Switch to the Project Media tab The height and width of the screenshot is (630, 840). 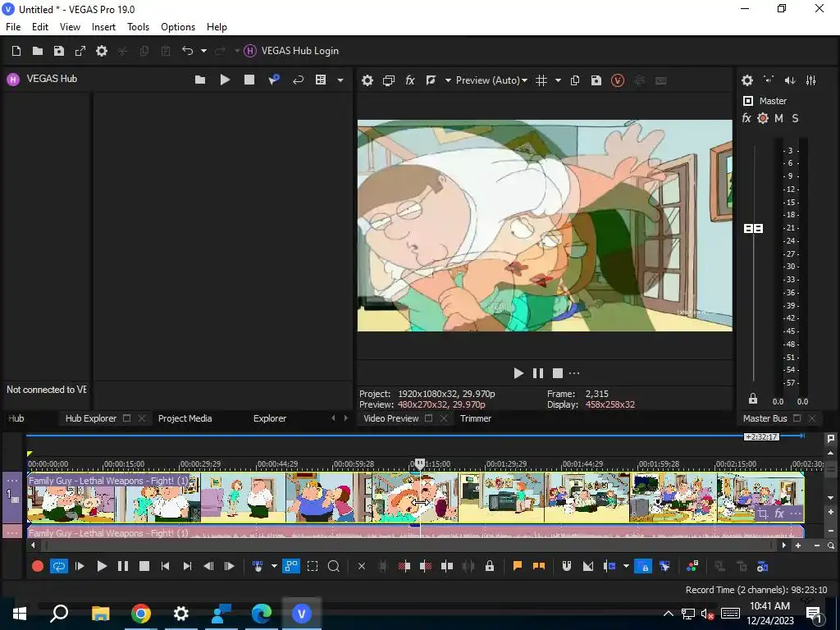(x=185, y=418)
